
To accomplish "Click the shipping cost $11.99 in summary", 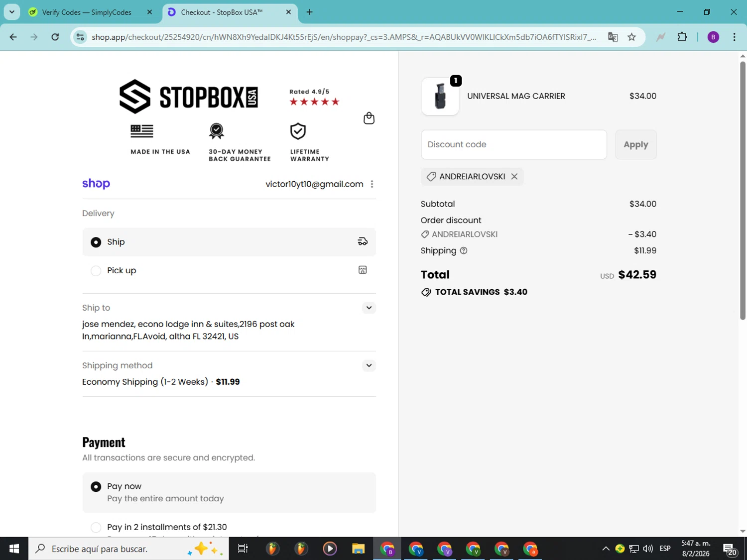I will tap(645, 250).
